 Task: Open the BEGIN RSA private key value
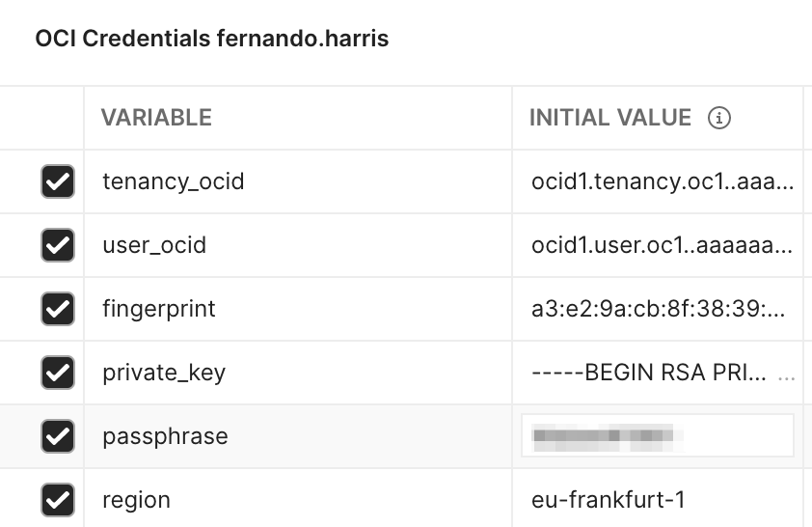click(x=650, y=373)
